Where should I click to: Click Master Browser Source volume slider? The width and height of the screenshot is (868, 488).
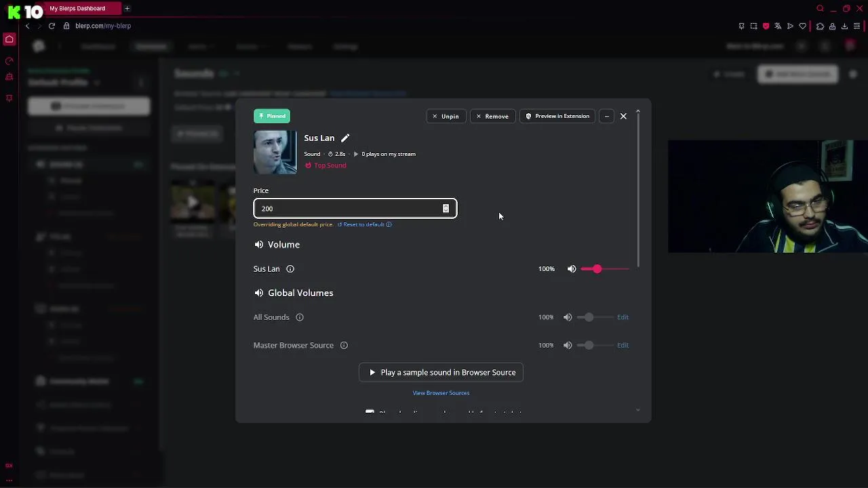pos(594,346)
